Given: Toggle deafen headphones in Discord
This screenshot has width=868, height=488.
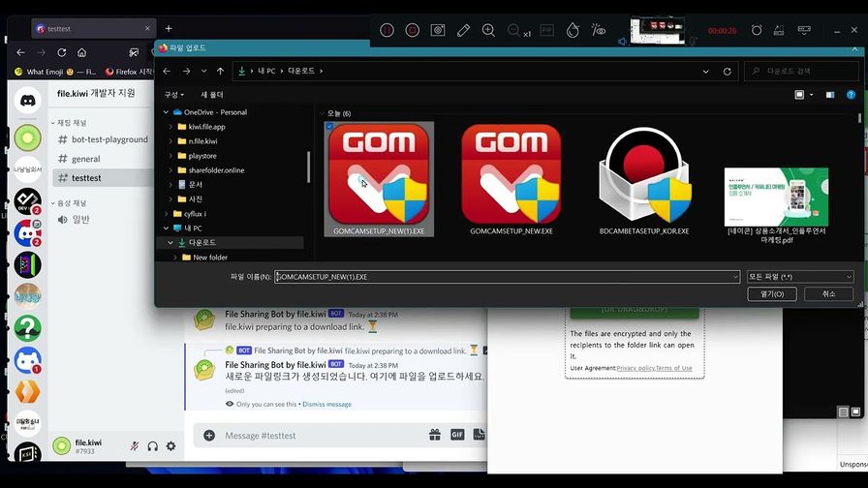Looking at the screenshot, I should (153, 446).
